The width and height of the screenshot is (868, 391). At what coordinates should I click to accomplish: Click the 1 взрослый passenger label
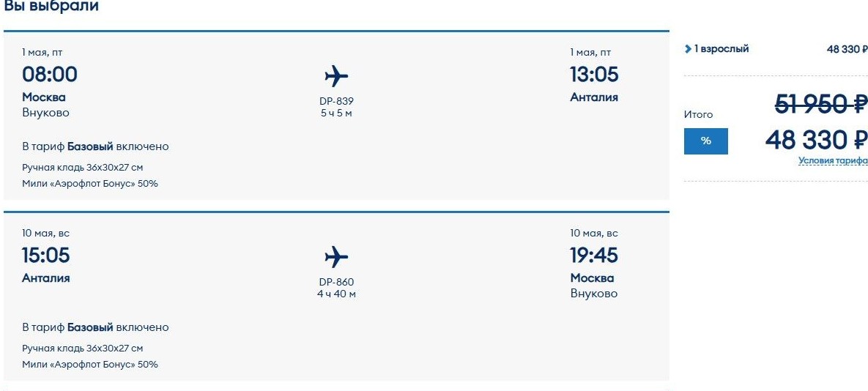pos(722,49)
